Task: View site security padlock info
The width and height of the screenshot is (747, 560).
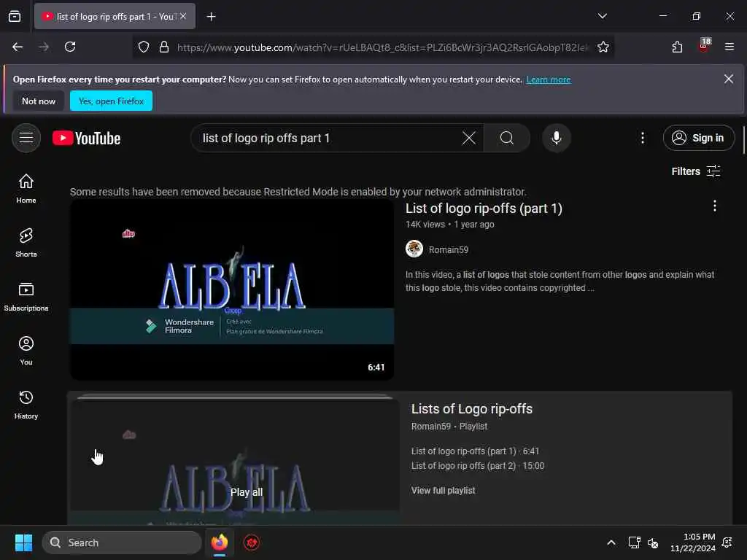Action: [164, 47]
